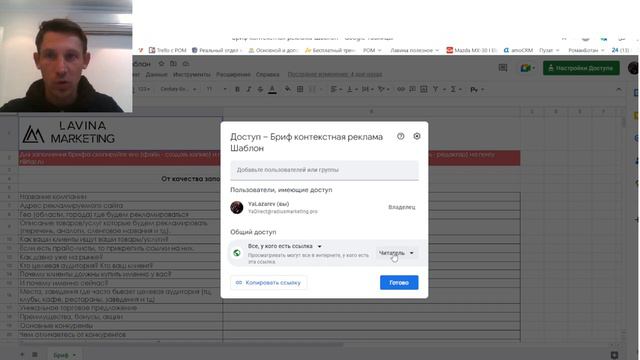Image resolution: width=640 pixels, height=360 pixels.
Task: Click the Владелец label next to YaLazarev
Action: click(402, 207)
